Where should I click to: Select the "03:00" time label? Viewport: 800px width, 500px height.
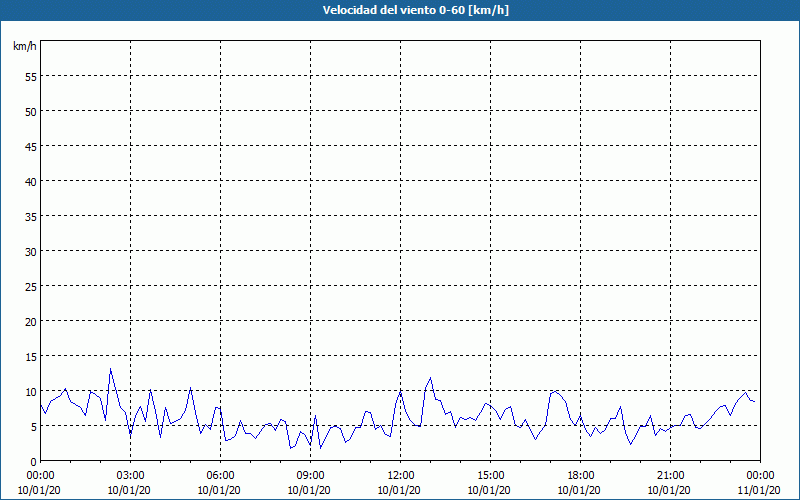131,476
